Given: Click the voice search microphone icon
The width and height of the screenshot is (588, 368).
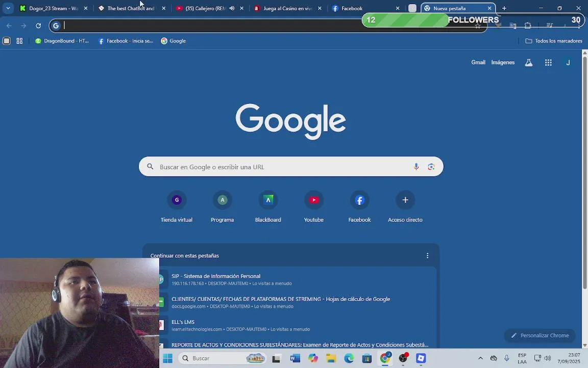Looking at the screenshot, I should click(416, 167).
